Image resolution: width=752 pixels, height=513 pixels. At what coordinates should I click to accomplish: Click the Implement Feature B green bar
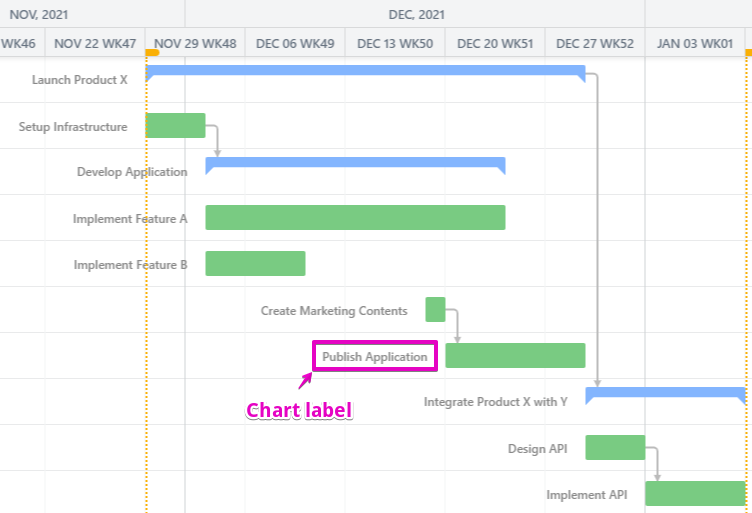(x=255, y=263)
